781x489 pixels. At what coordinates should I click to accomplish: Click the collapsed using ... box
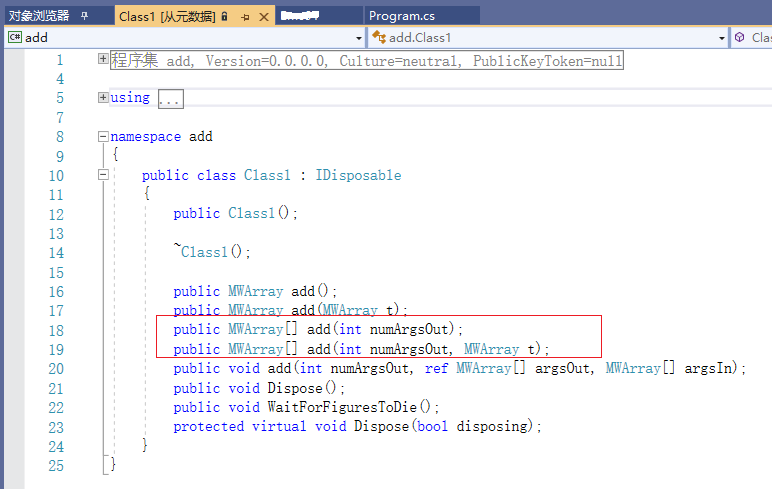coord(171,99)
